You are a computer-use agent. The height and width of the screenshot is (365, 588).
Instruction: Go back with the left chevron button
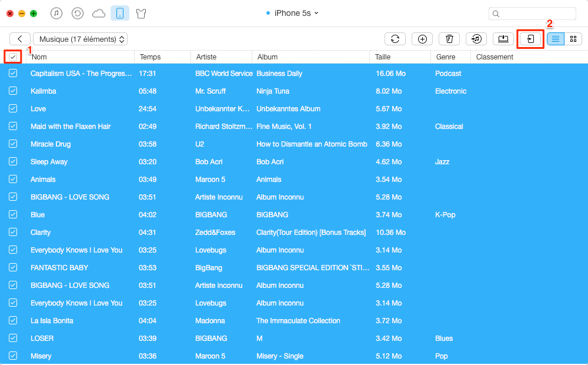coord(20,39)
